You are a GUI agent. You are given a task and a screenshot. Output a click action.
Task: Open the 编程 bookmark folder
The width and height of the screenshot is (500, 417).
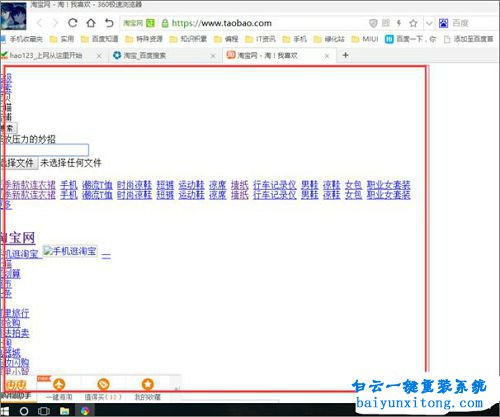coord(226,39)
